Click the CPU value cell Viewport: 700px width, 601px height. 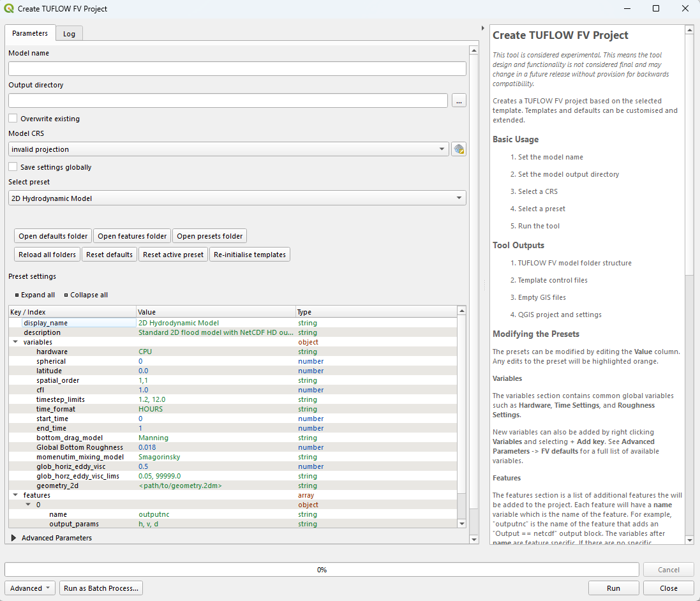(145, 352)
